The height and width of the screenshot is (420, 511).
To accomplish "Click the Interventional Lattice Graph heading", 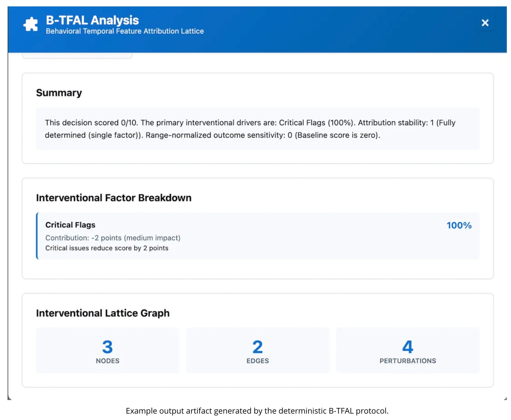I will pyautogui.click(x=102, y=313).
